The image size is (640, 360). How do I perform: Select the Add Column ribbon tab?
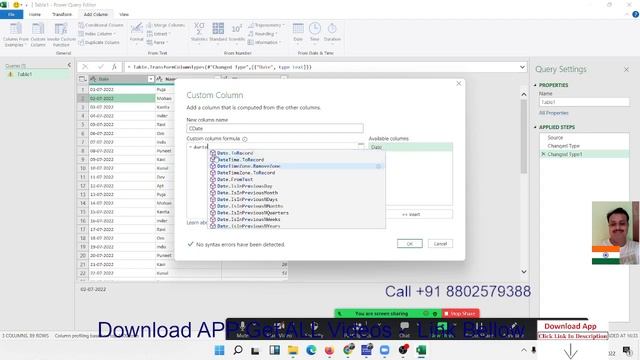pos(96,14)
